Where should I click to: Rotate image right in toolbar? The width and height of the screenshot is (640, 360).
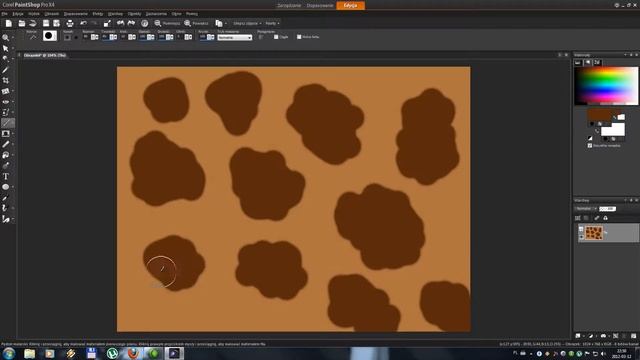point(131,23)
